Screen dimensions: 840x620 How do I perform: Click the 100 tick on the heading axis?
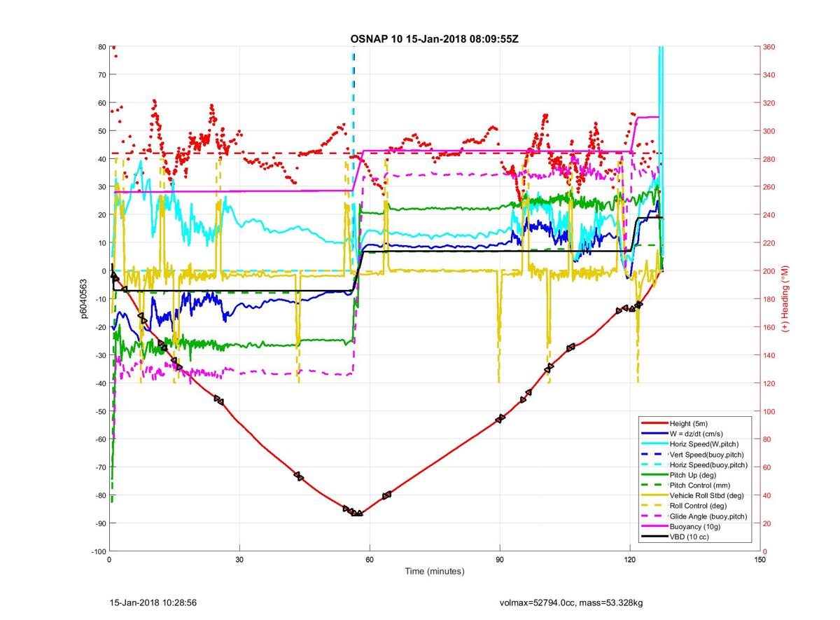pyautogui.click(x=769, y=411)
